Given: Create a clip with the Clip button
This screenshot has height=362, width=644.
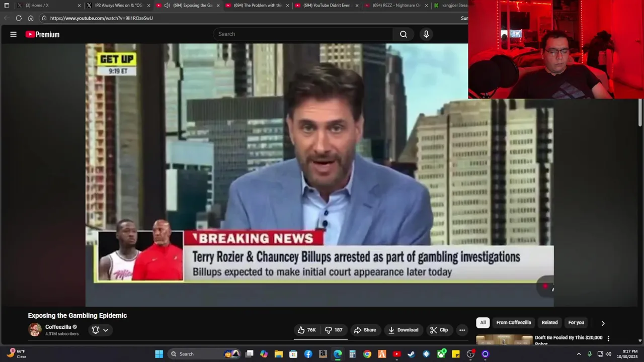Looking at the screenshot, I should [439, 330].
